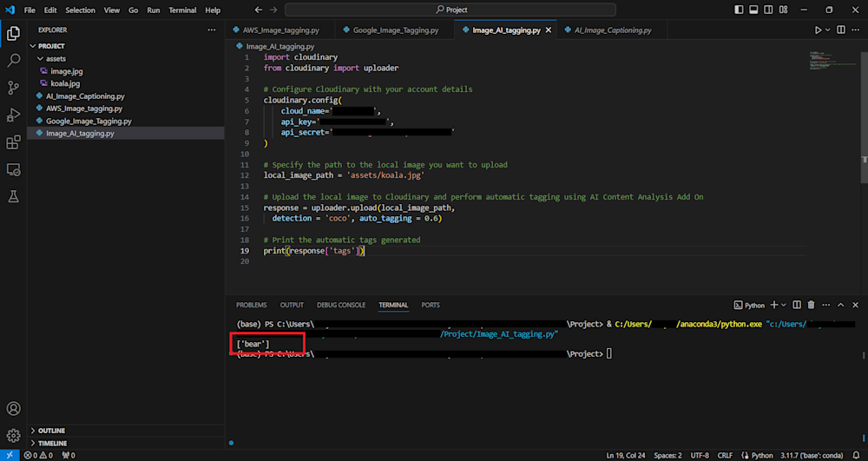Open Explorer Views and More Actions ellipsis

pos(212,30)
